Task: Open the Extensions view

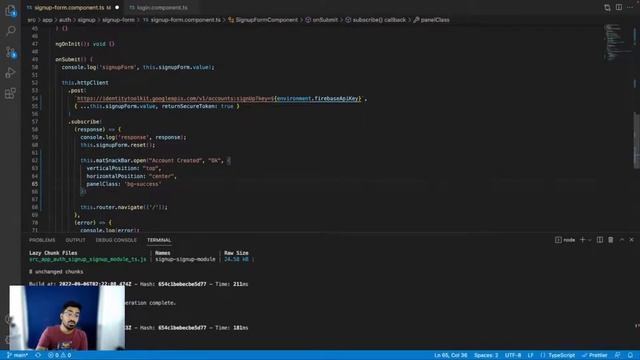Action: pyautogui.click(x=11, y=93)
